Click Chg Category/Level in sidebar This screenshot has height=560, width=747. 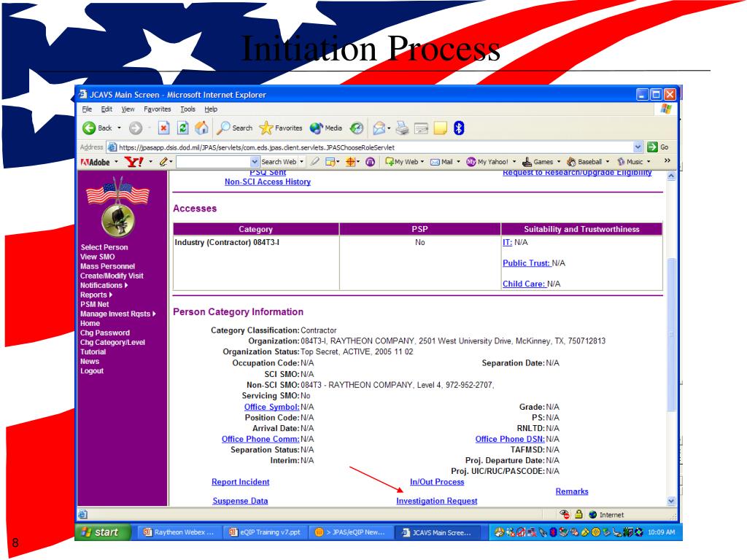coord(112,343)
